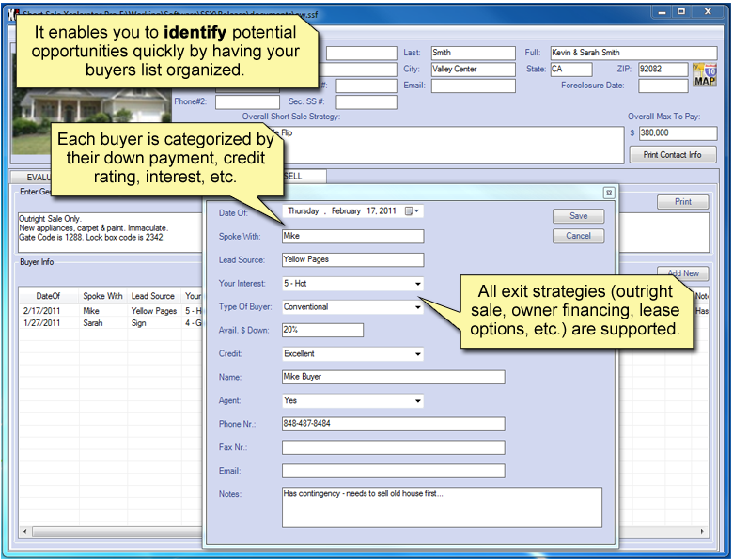The image size is (733, 560).
Task: Click the Print button
Action: (x=682, y=201)
